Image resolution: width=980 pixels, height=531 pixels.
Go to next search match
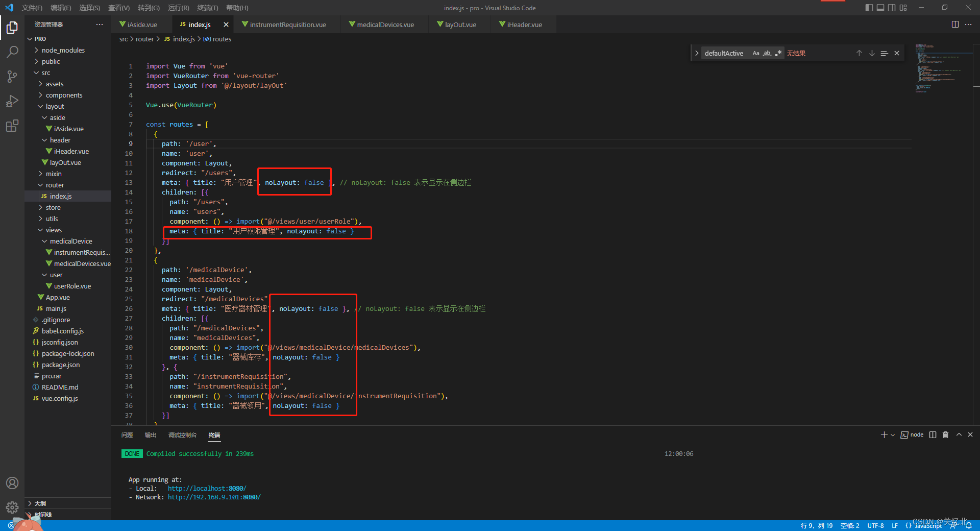[872, 53]
